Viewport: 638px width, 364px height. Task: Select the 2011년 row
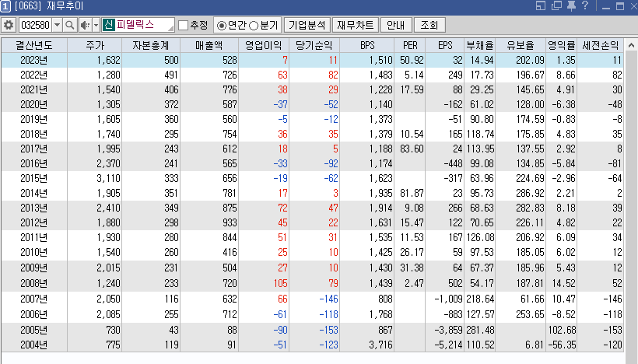point(313,237)
